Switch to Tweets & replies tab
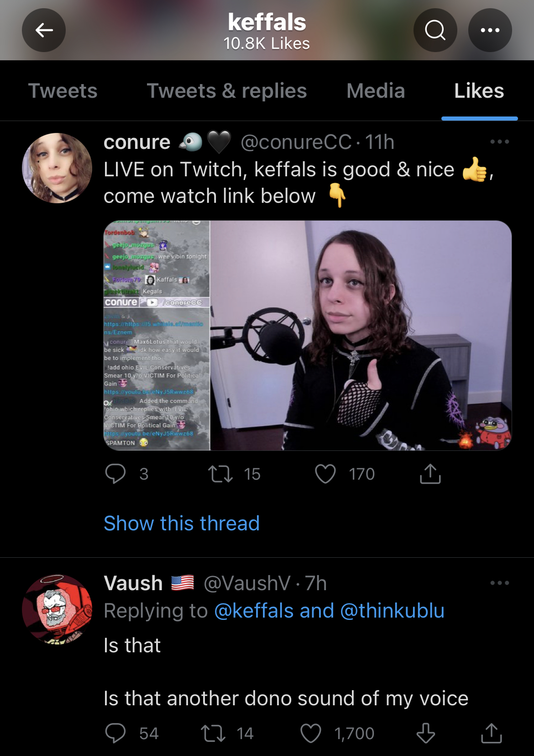Image resolution: width=534 pixels, height=756 pixels. click(227, 90)
